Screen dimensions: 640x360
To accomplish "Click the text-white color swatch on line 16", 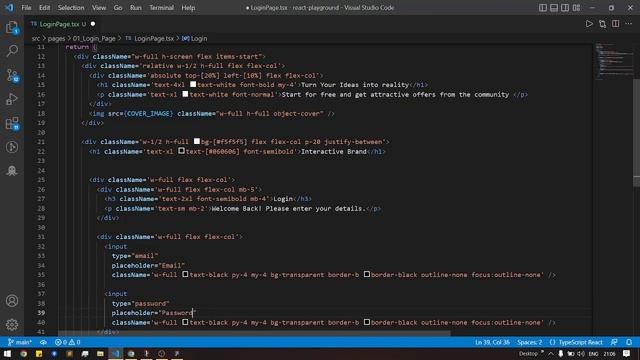I will point(185,94).
